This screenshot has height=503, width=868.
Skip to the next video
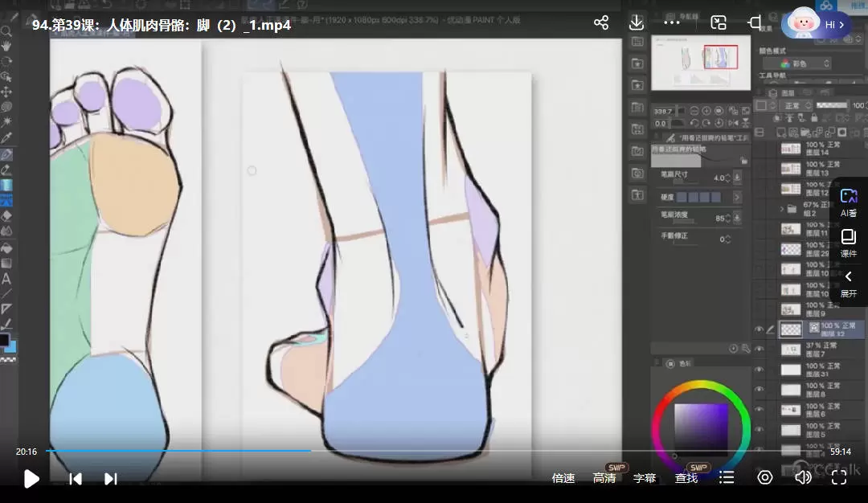coord(111,479)
